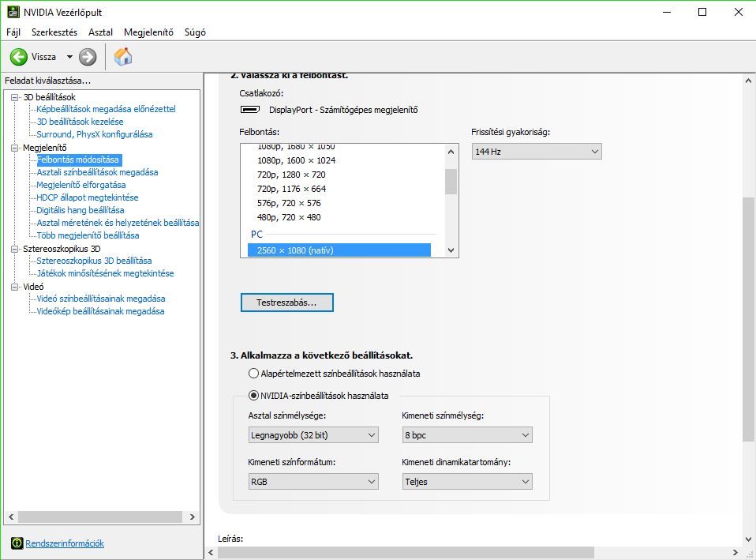Select resolution 720p, 1280 × 720
Screen dimensions: 756x560
coord(291,175)
